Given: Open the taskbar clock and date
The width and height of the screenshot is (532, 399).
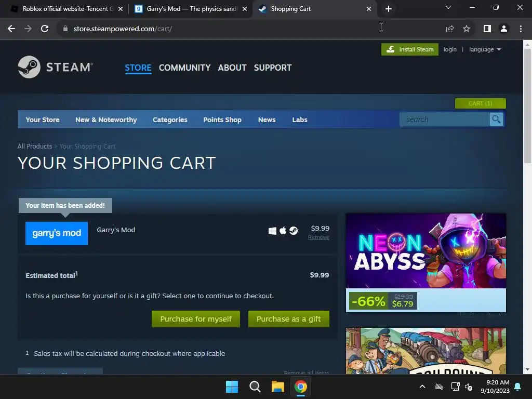Looking at the screenshot, I should click(x=495, y=387).
